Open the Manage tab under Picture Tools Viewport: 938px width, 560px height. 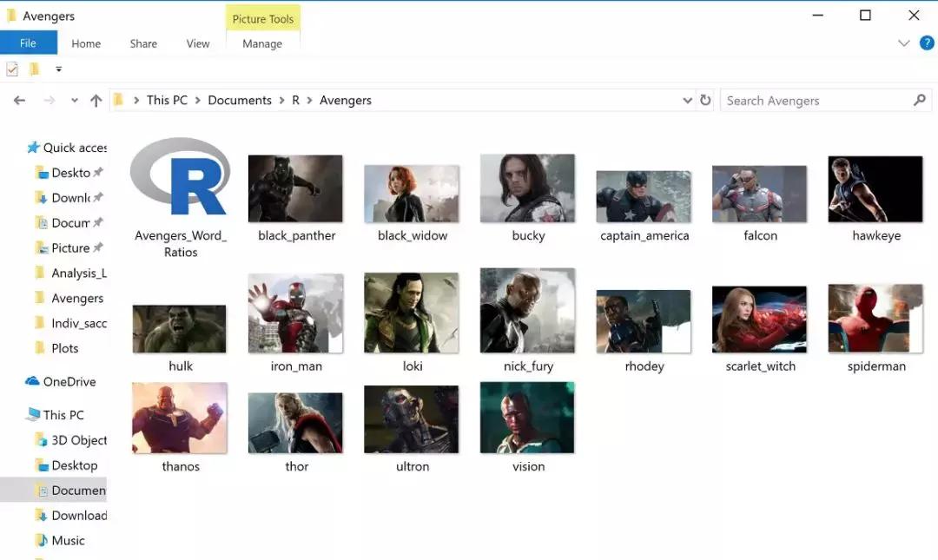pyautogui.click(x=262, y=43)
